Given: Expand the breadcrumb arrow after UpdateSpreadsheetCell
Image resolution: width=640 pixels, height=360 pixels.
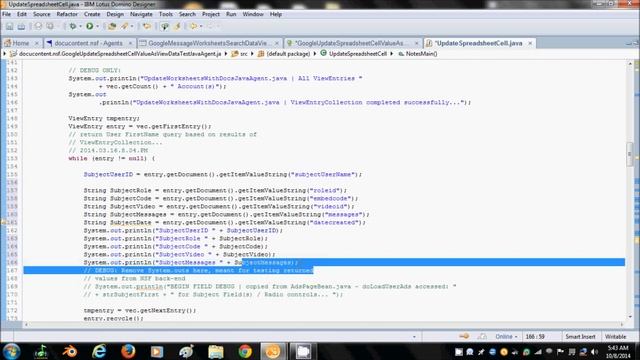Looking at the screenshot, I should point(391,54).
